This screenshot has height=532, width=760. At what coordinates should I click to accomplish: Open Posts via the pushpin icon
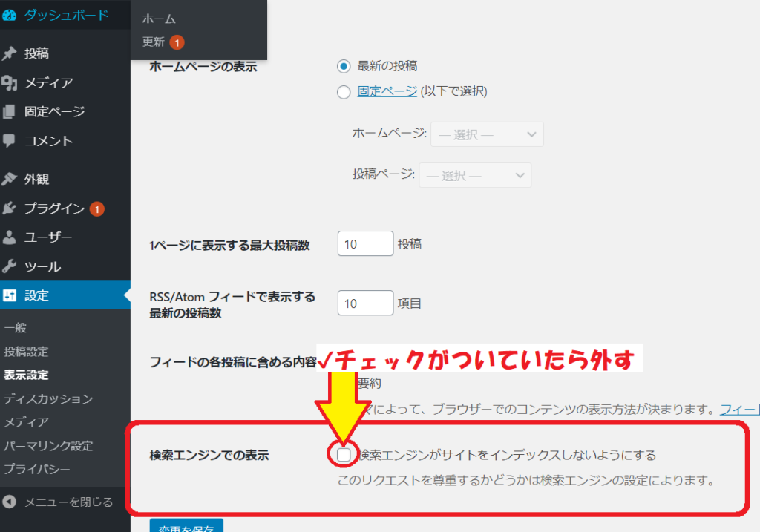click(x=9, y=53)
